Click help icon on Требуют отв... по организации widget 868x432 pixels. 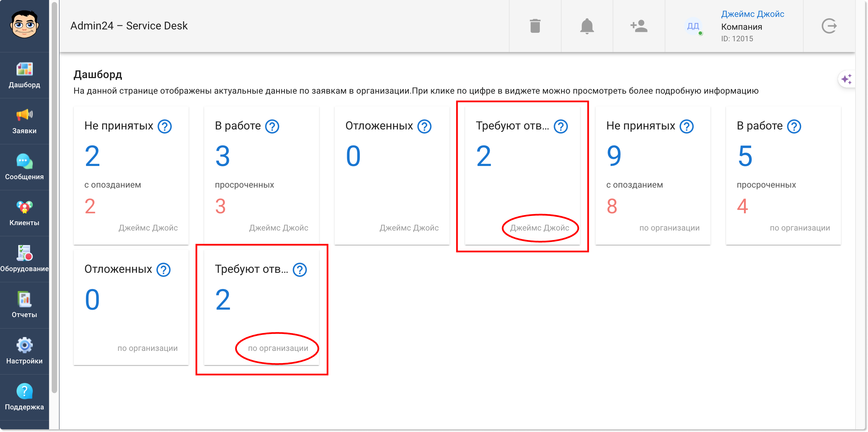click(299, 270)
